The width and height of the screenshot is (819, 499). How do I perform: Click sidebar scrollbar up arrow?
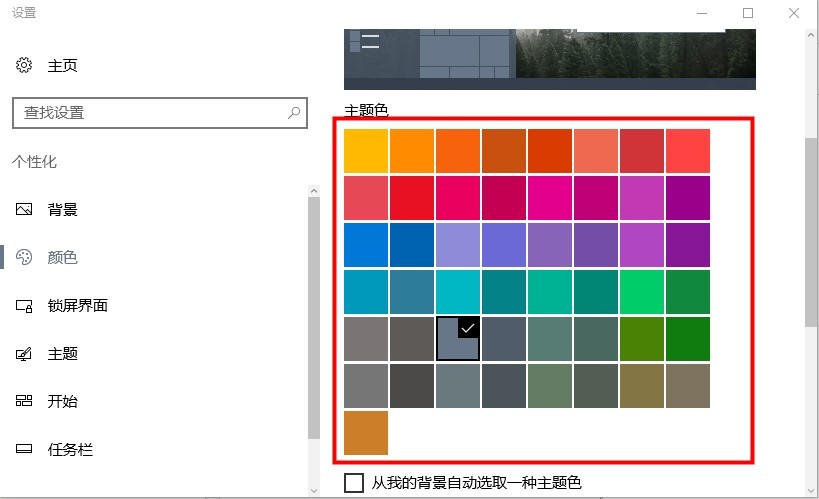coord(314,191)
